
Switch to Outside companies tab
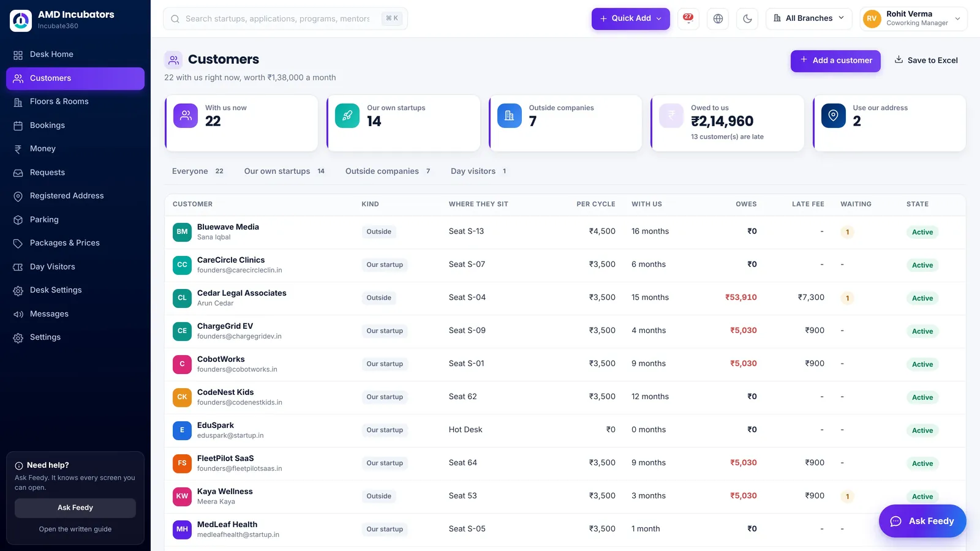pos(388,171)
